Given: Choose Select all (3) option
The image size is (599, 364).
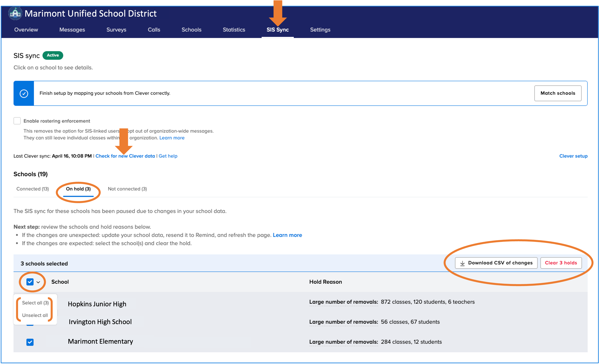Looking at the screenshot, I should click(35, 303).
